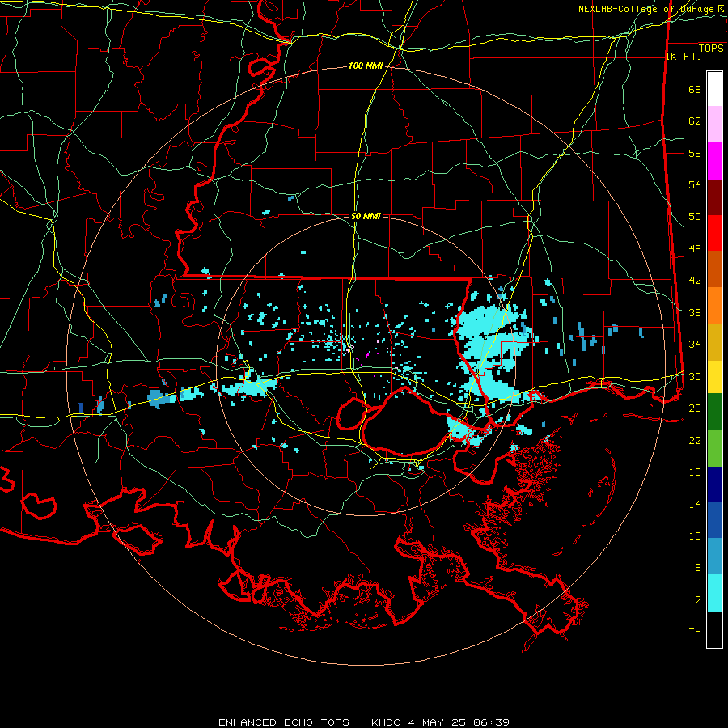Click the legend value 10
728x728 pixels.
point(695,535)
